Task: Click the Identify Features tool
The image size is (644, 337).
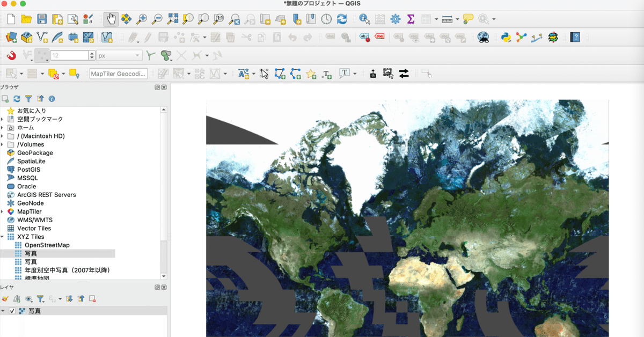Action: click(x=364, y=19)
